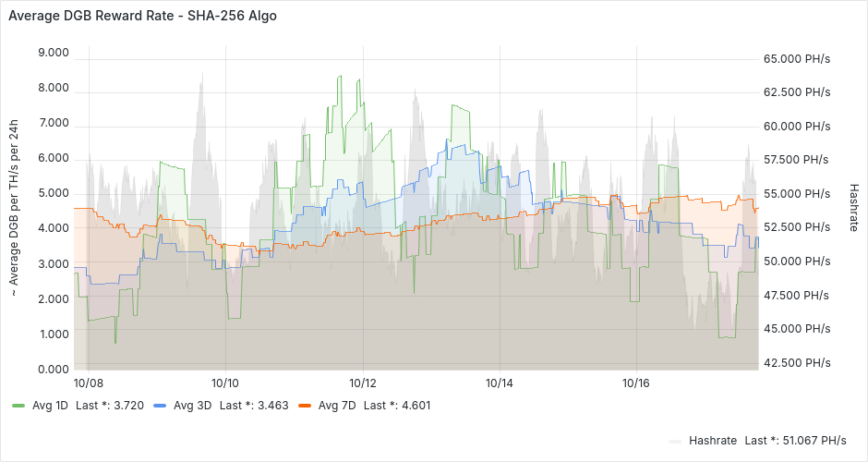Screen dimensions: 868x462
Task: Click the blue Avg 3D color swatch
Action: 160,405
